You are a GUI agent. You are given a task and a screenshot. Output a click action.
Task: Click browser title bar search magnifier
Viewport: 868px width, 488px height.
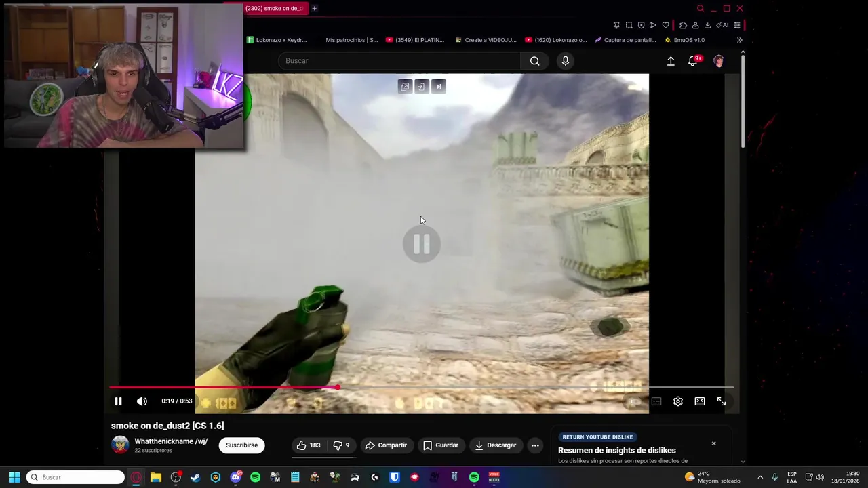point(701,8)
